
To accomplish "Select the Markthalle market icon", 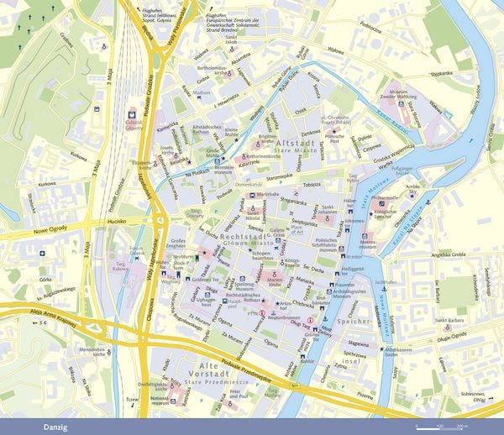I will tap(252, 195).
